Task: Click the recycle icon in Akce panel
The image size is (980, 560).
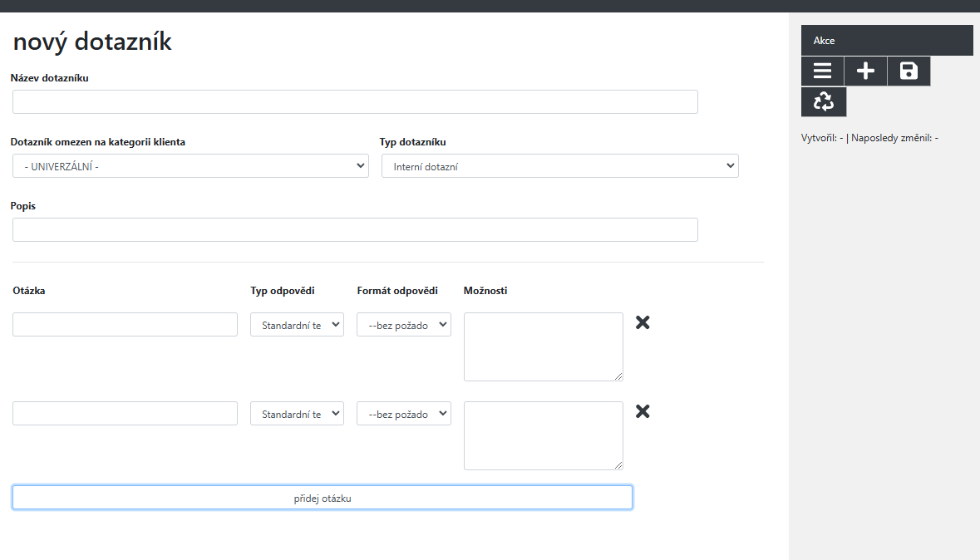Action: click(x=824, y=101)
